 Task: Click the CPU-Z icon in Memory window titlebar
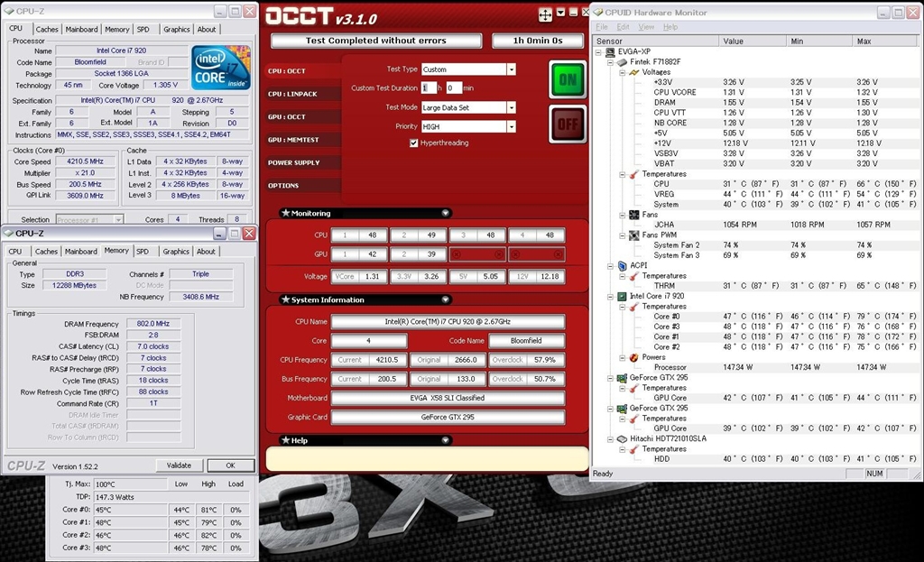8,234
